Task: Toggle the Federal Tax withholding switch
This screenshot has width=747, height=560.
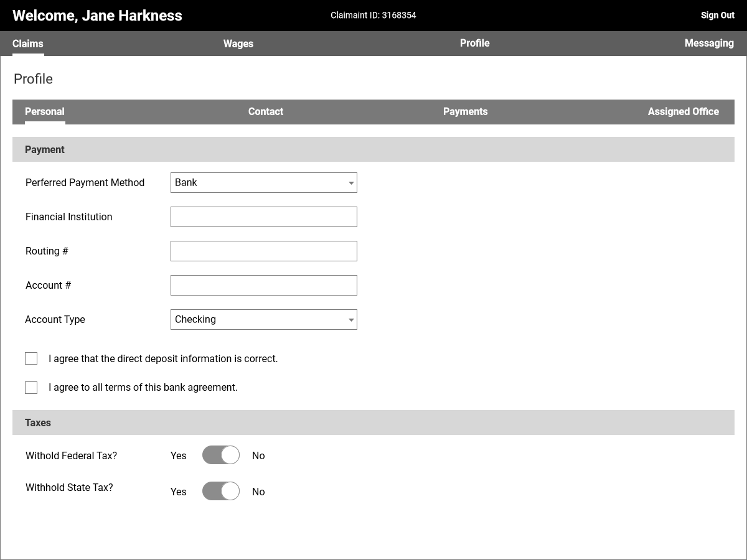Action: 221,455
